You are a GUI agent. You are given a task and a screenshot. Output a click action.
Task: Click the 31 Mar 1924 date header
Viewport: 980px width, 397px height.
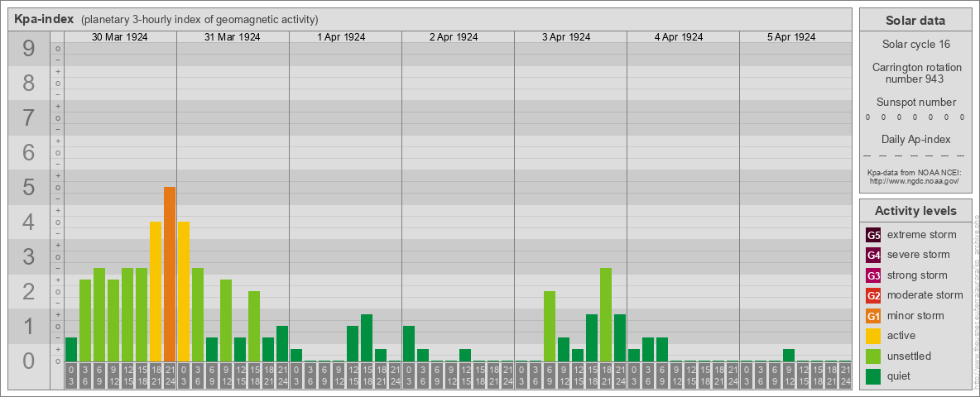click(233, 37)
